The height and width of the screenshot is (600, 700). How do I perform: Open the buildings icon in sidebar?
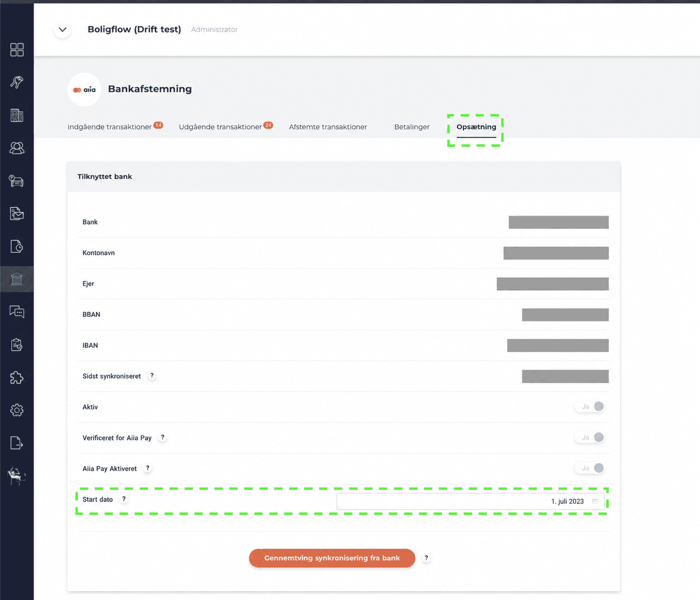click(17, 115)
